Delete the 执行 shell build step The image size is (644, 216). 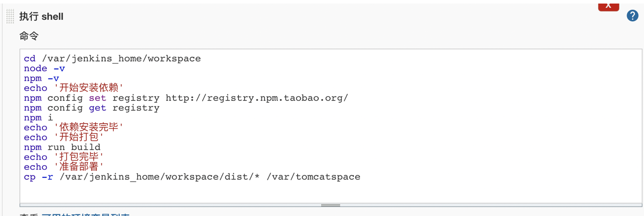[x=608, y=6]
